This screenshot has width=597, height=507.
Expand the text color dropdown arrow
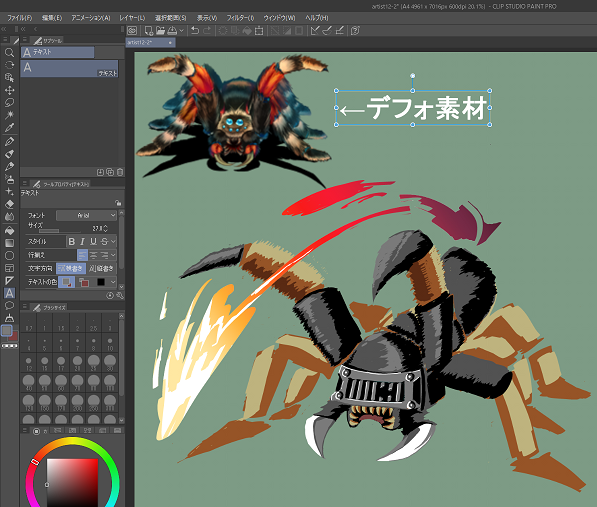tap(113, 282)
